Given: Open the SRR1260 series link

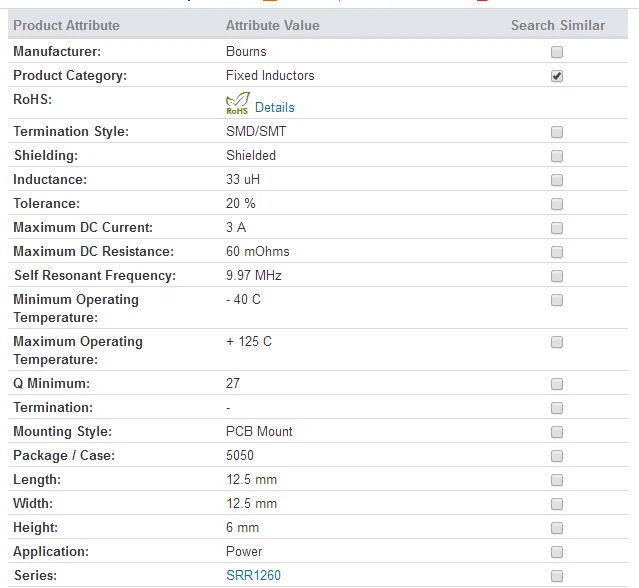Looking at the screenshot, I should pos(253,575).
